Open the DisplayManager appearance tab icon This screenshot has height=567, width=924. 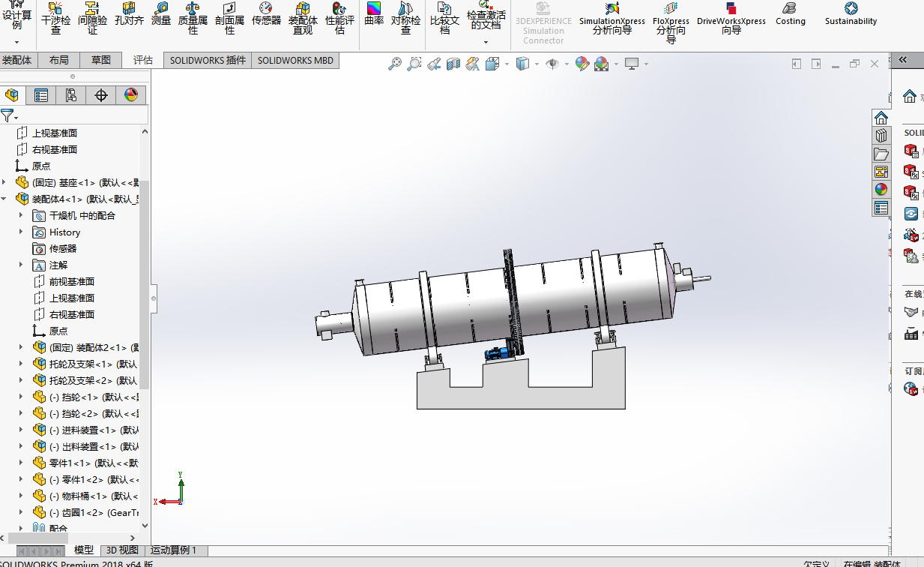131,95
